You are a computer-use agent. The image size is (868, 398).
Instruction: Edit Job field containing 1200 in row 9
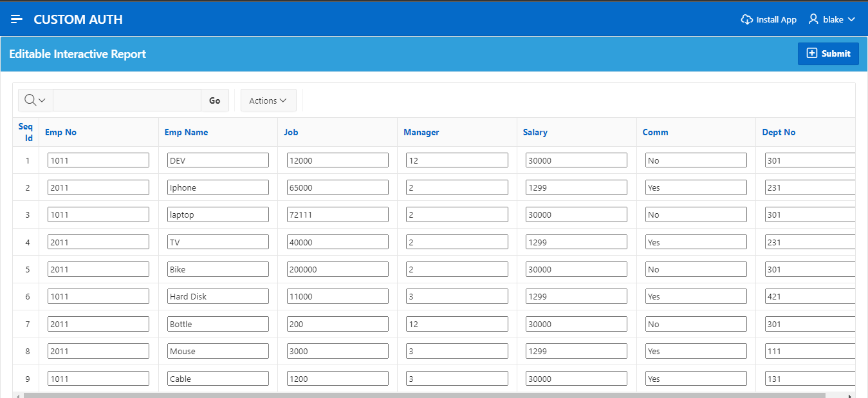coord(337,379)
